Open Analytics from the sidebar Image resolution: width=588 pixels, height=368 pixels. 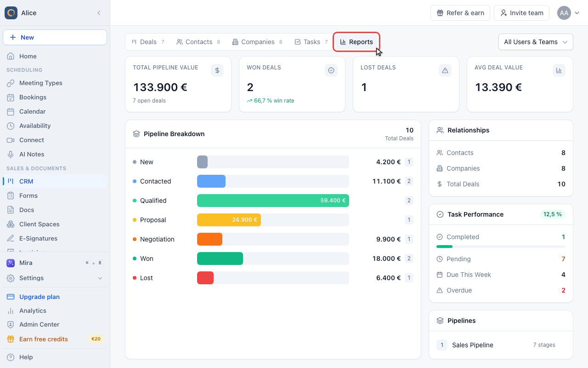(x=55, y=310)
